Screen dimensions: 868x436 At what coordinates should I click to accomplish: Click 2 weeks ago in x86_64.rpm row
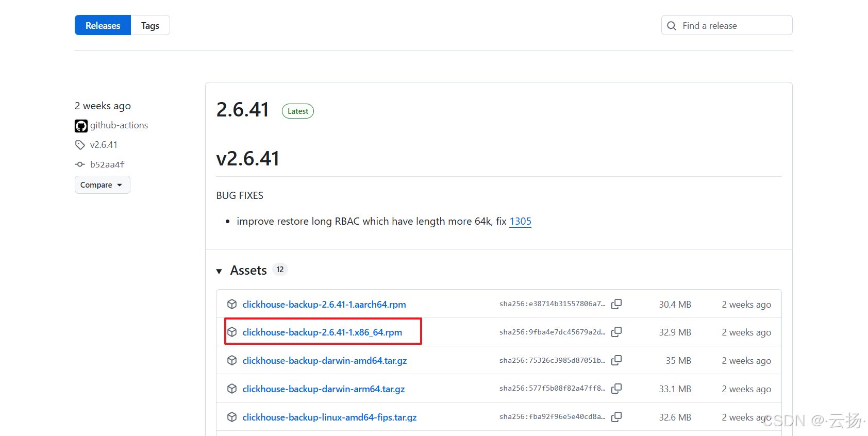click(746, 332)
